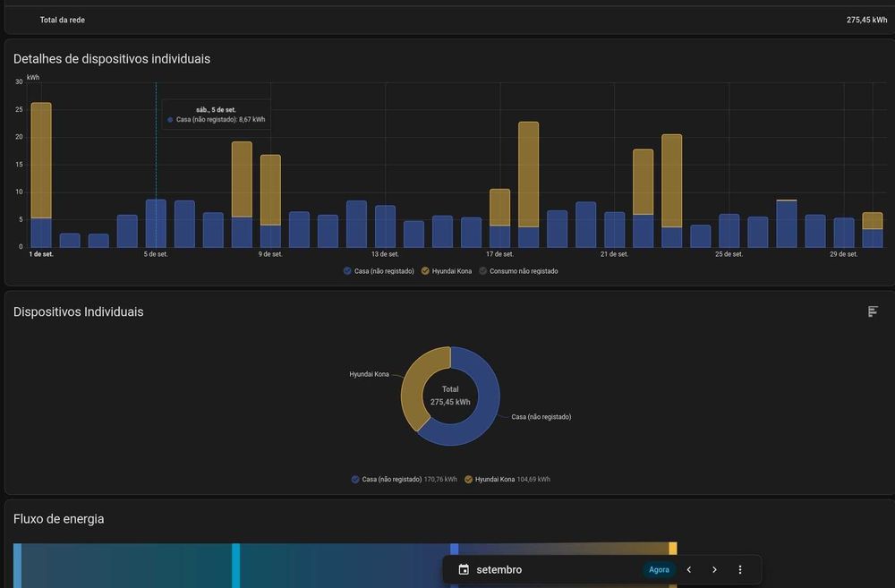Viewport: 895px width, 588px height.
Task: Go to next month with right chevron
Action: coord(714,570)
